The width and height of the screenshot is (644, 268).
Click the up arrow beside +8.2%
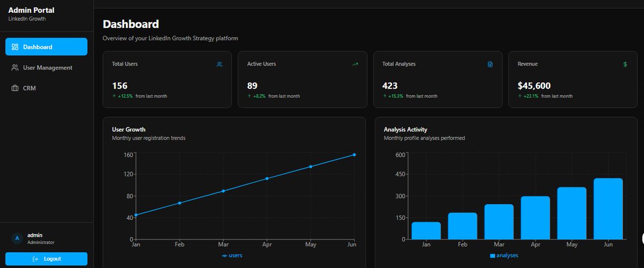[249, 96]
